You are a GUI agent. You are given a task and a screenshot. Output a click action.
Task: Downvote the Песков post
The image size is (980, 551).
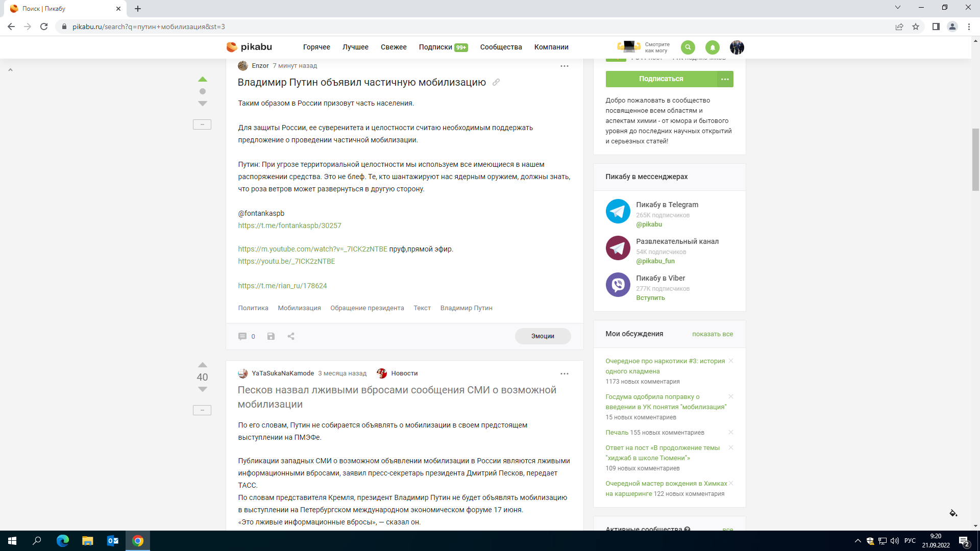[203, 389]
